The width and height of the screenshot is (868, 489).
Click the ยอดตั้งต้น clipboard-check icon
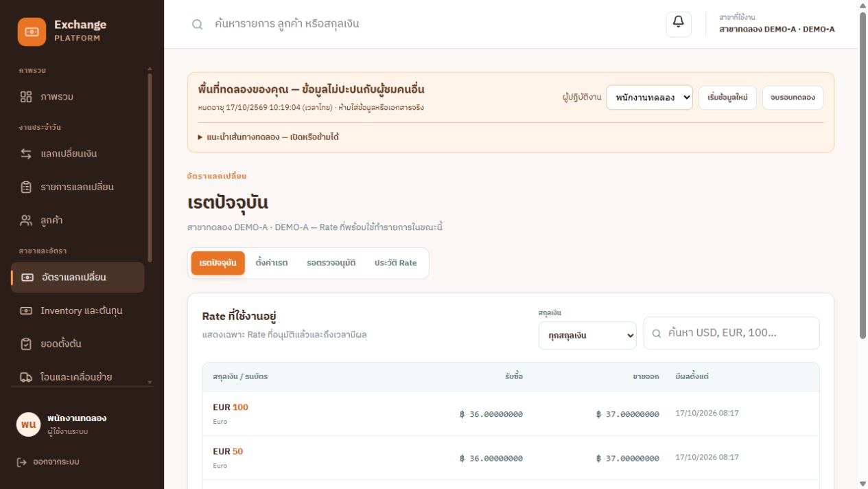pyautogui.click(x=26, y=343)
